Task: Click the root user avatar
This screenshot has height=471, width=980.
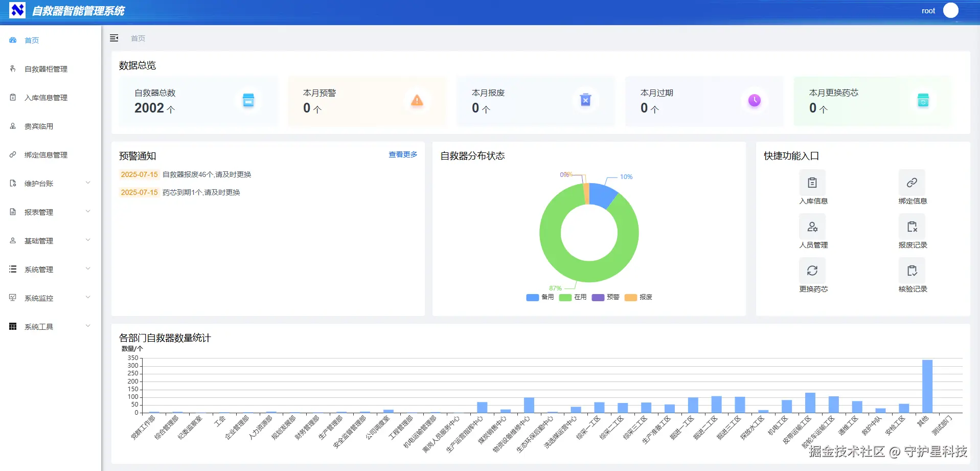Action: click(950, 10)
